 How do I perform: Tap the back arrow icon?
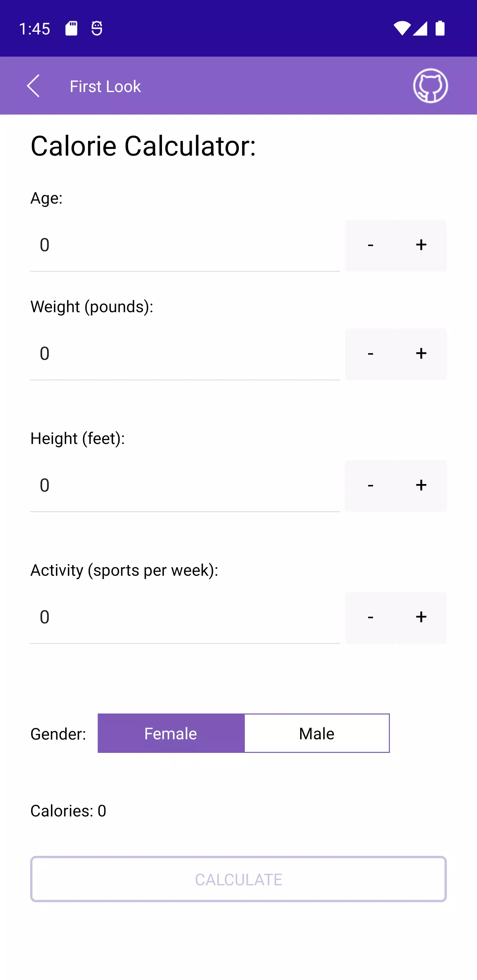click(33, 86)
